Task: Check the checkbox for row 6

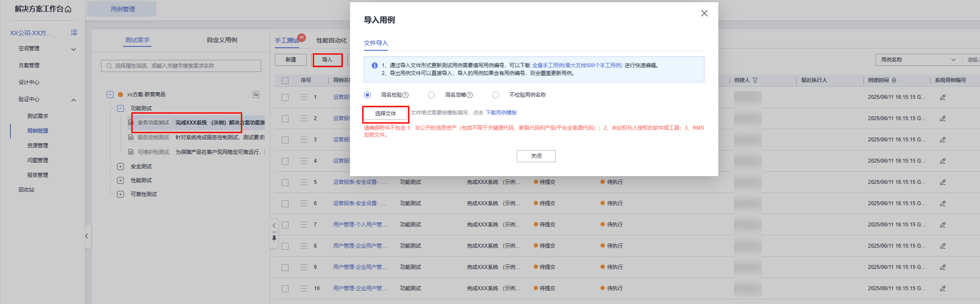Action: [x=285, y=204]
